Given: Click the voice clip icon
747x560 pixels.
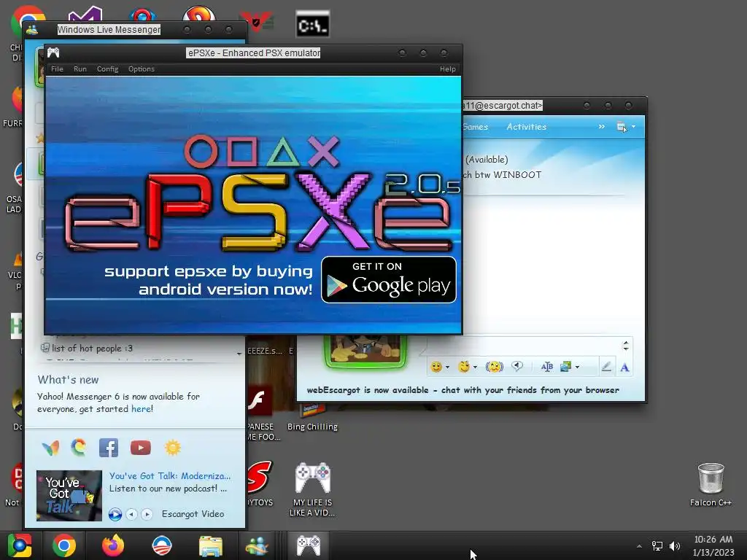Looking at the screenshot, I should click(517, 366).
